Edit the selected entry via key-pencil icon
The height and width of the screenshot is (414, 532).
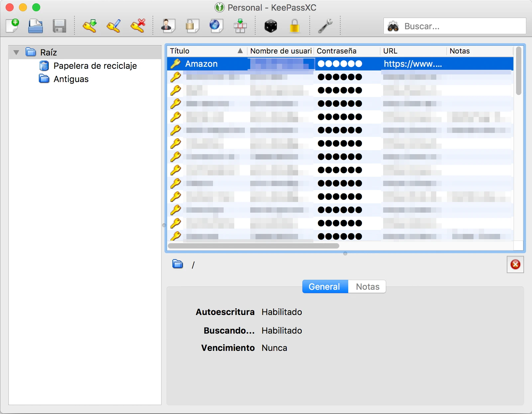(114, 26)
